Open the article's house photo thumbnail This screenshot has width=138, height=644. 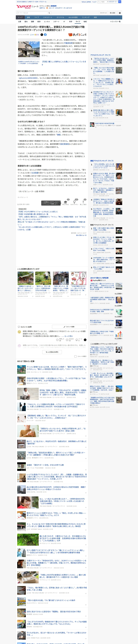(29, 49)
